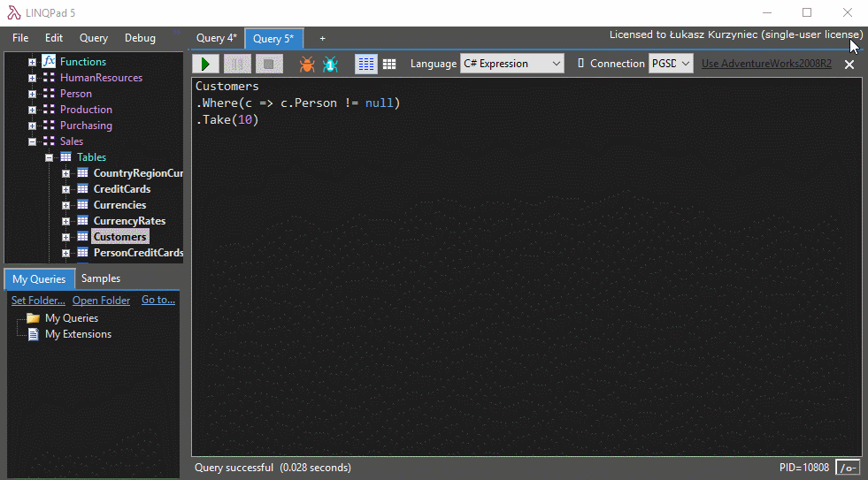868x480 pixels.
Task: Close the query tab with X icon
Action: click(x=849, y=65)
